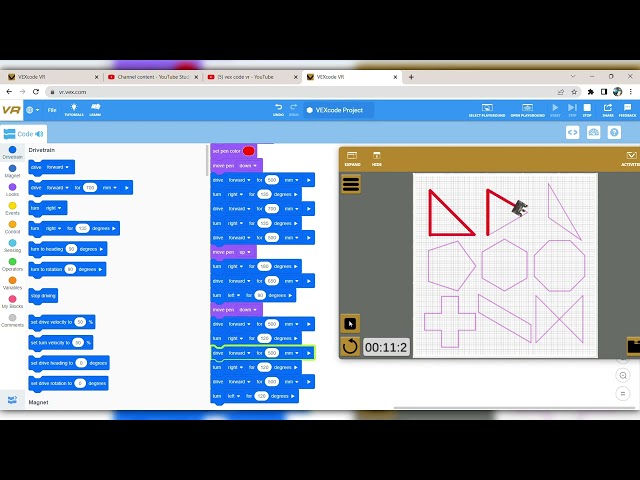The image size is (640, 480).
Task: Select the Looks category
Action: [x=12, y=190]
